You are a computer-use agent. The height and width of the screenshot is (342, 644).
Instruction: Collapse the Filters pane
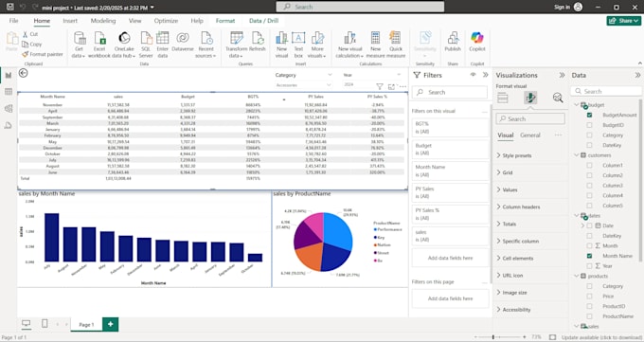(486, 75)
